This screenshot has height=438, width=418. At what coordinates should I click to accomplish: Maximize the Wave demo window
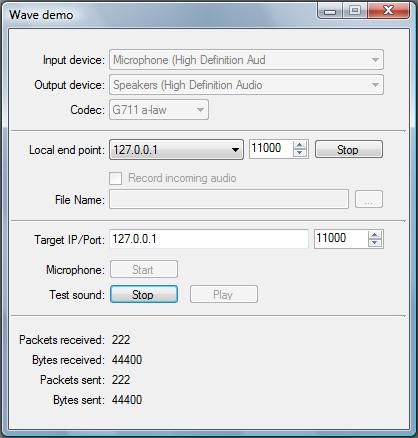tap(355, 11)
